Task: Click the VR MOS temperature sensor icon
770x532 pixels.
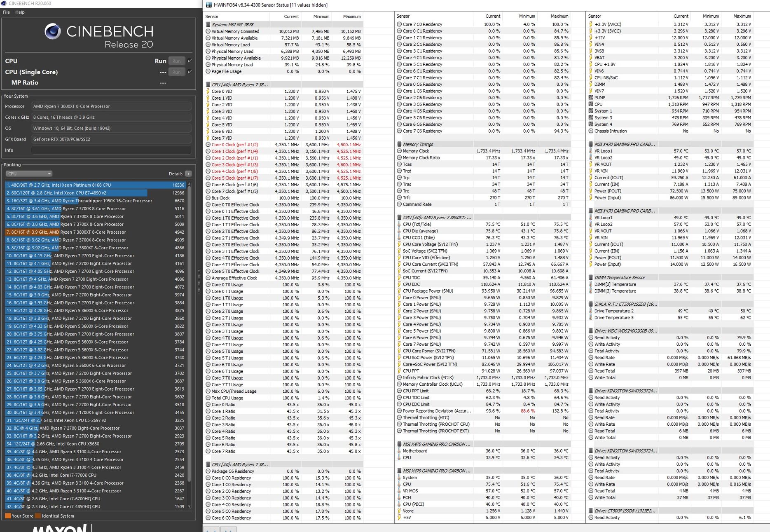Action: 399,491
